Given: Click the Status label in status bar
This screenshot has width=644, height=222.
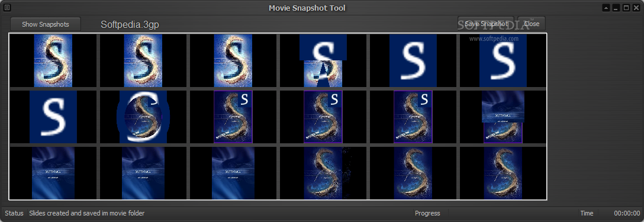Looking at the screenshot, I should 14,213.
